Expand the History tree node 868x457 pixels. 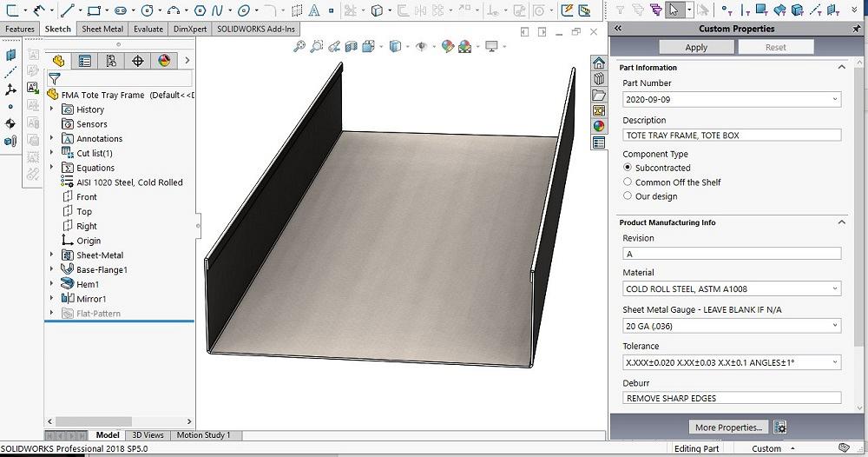52,109
